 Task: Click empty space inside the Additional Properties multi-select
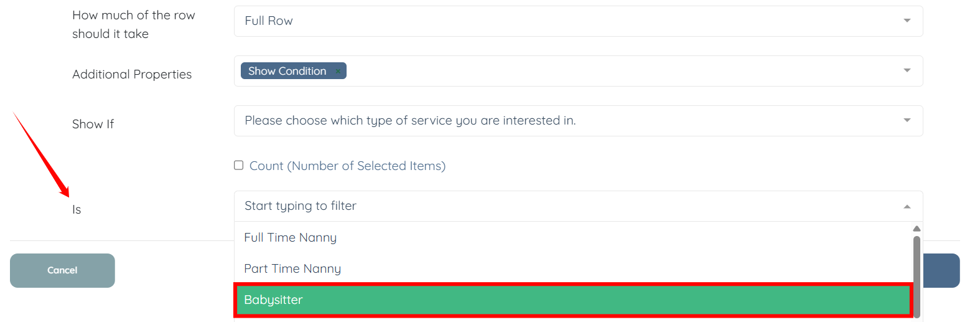(622, 71)
